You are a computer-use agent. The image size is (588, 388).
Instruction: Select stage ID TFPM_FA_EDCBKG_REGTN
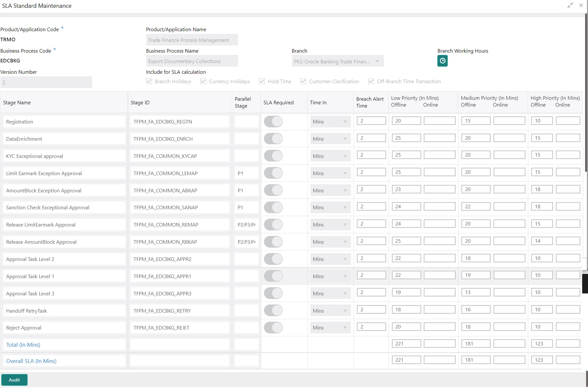click(x=180, y=122)
